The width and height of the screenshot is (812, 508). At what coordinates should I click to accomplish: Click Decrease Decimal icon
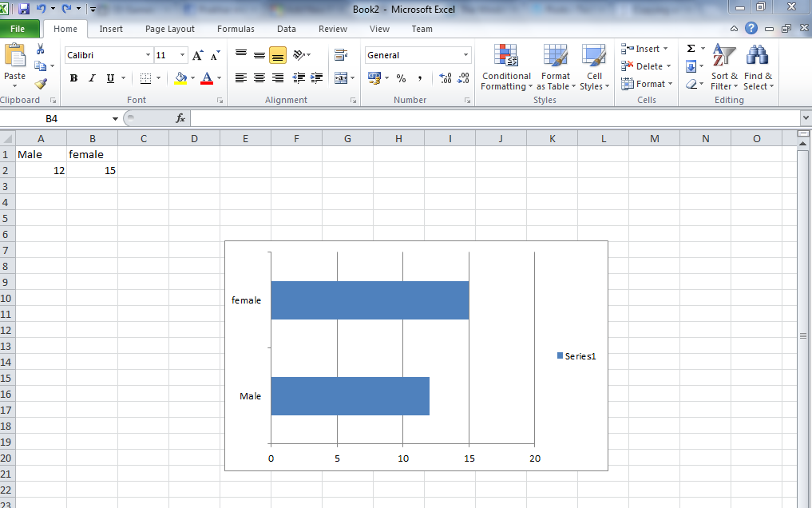click(x=463, y=78)
